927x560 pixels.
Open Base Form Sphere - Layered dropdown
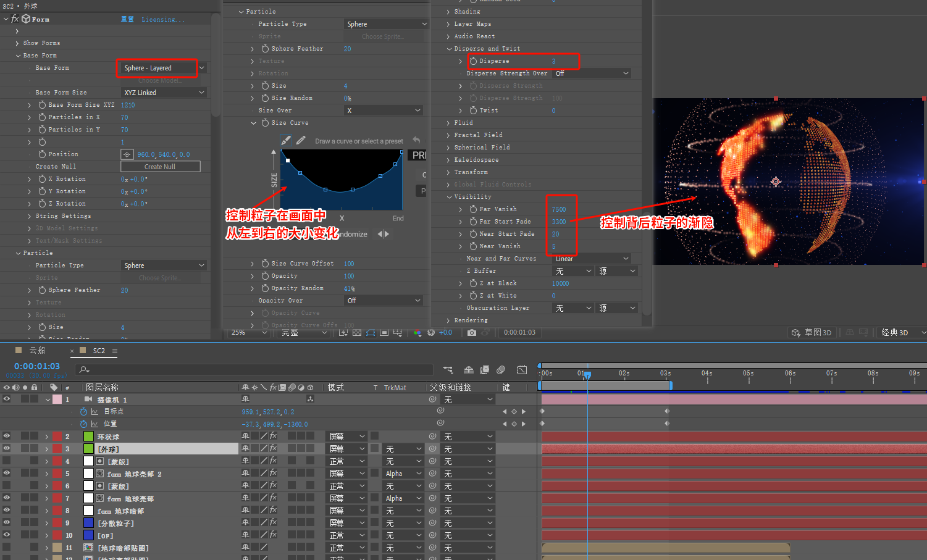pyautogui.click(x=164, y=68)
